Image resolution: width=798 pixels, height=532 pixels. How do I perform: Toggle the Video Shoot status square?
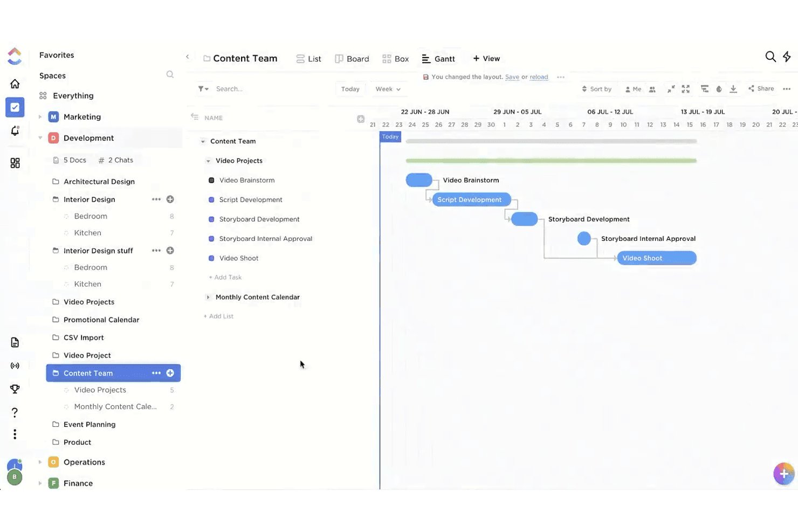click(x=211, y=258)
